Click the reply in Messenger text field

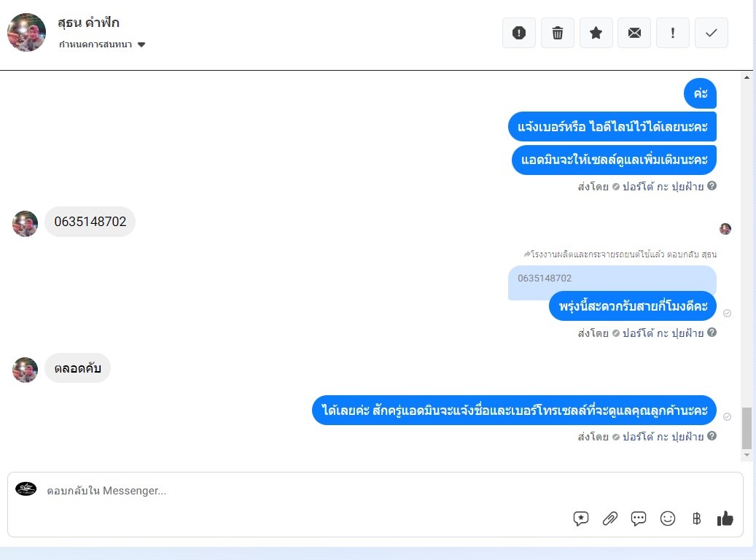[x=308, y=491]
